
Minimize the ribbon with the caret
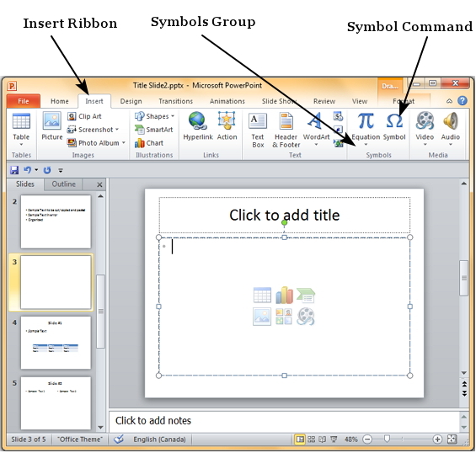pos(449,101)
